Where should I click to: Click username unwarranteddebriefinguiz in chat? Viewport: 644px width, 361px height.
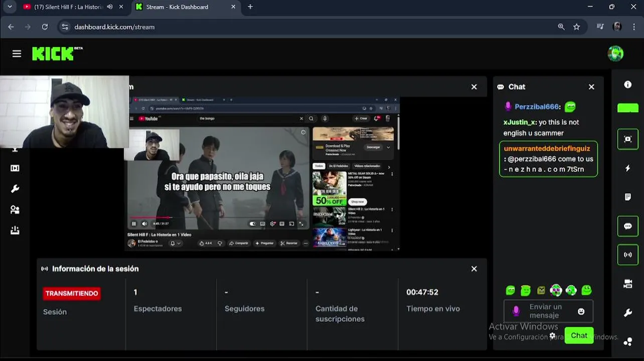(x=547, y=148)
